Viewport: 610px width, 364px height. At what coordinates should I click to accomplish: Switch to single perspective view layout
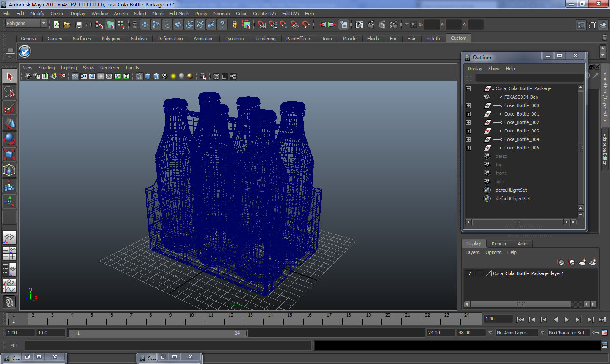click(9, 237)
